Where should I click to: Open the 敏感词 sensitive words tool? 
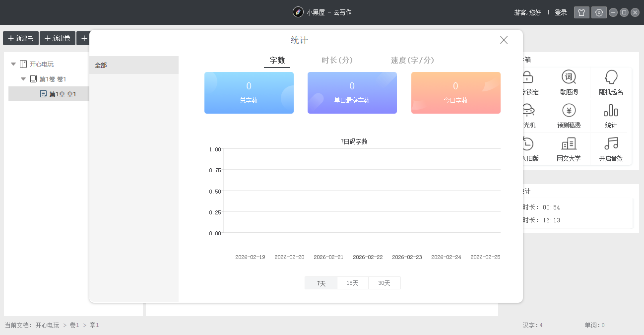(569, 82)
